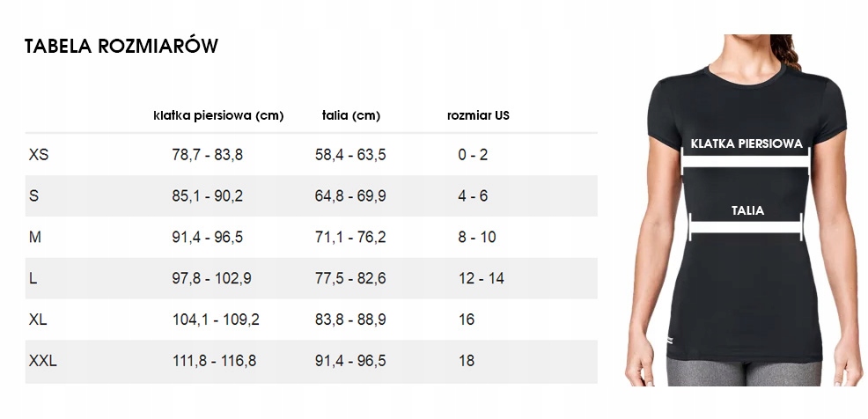Click the rozmiar US column header
868x419 pixels.
(478, 115)
